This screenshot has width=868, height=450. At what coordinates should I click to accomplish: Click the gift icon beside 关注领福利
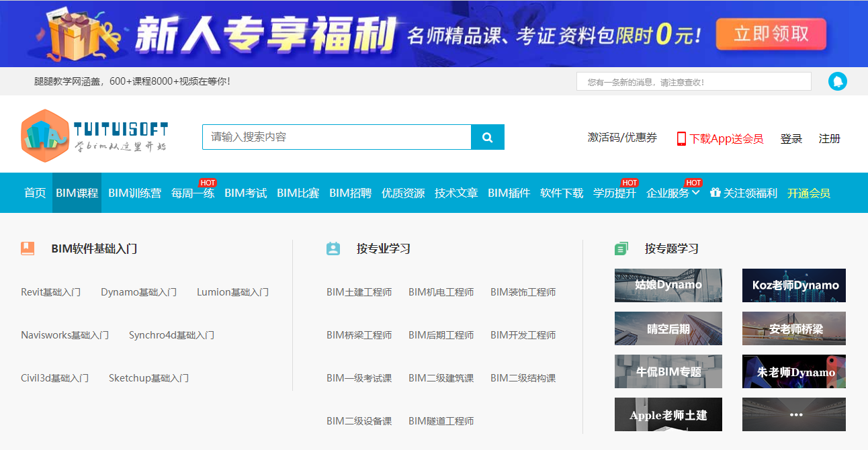715,192
